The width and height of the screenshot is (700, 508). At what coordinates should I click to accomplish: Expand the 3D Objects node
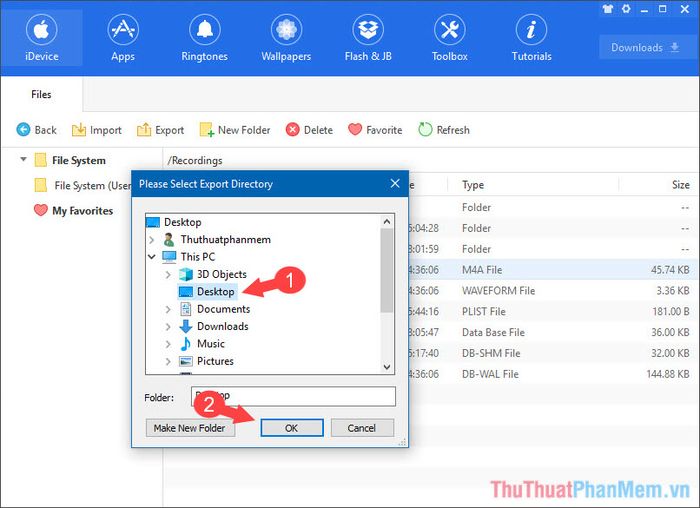(168, 274)
